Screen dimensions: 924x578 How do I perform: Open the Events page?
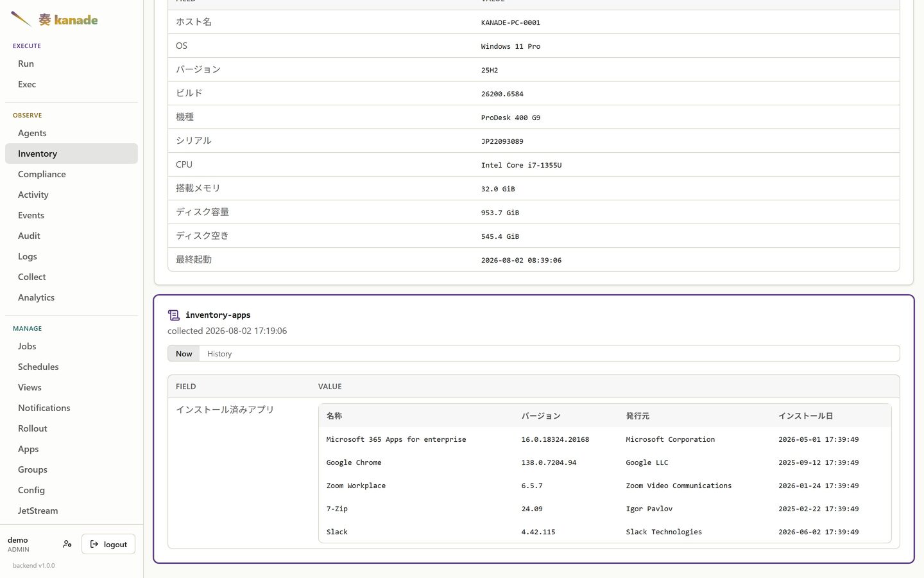tap(71, 215)
